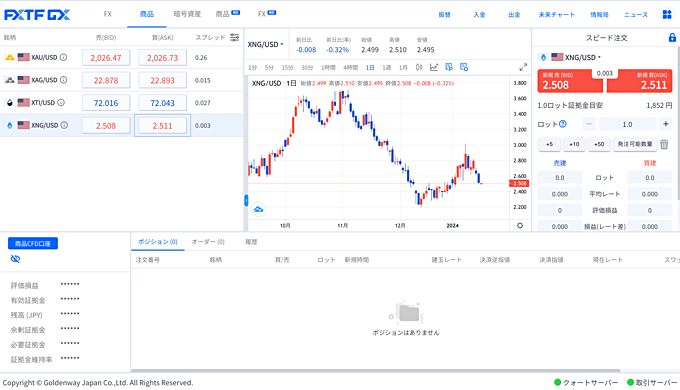Click XTI/USD bid price 72.016
680x390 pixels.
(x=106, y=103)
